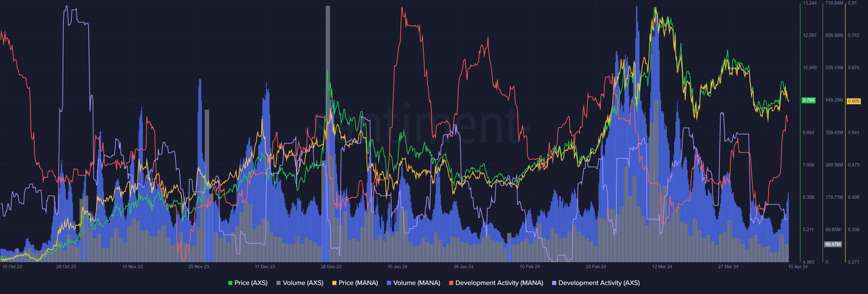This screenshot has width=868, height=294.
Task: Click the 0.473 MANA axis value
Action: coord(854,165)
